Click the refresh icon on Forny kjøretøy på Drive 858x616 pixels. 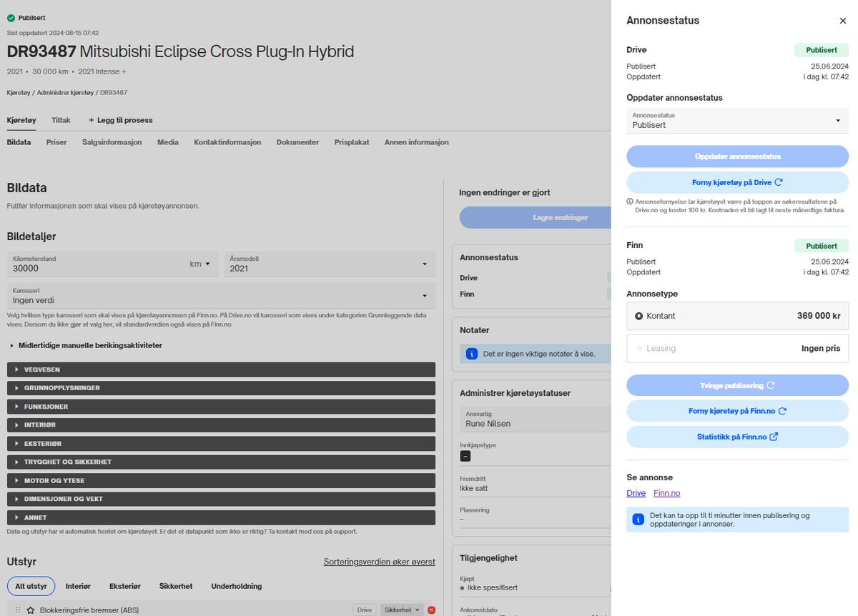tap(779, 182)
